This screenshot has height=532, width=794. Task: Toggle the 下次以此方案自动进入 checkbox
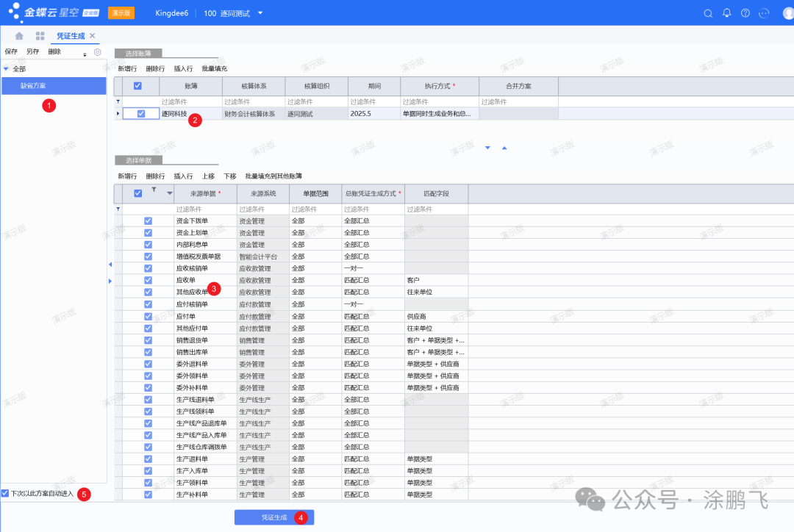point(5,493)
